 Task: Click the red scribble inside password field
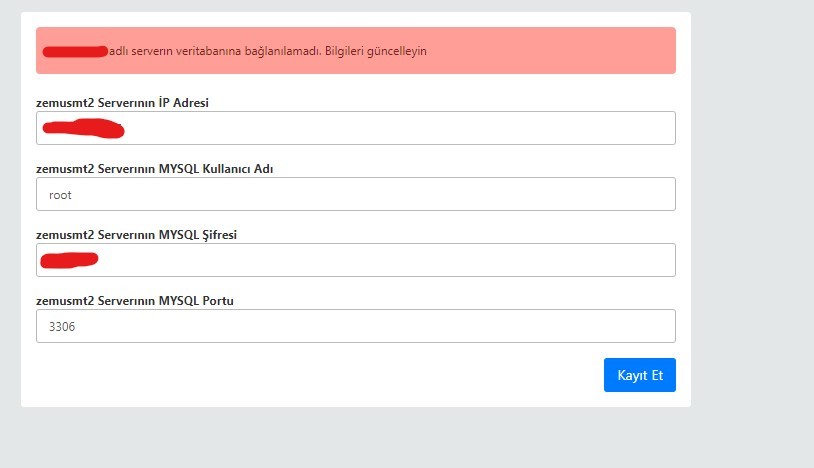click(x=69, y=260)
